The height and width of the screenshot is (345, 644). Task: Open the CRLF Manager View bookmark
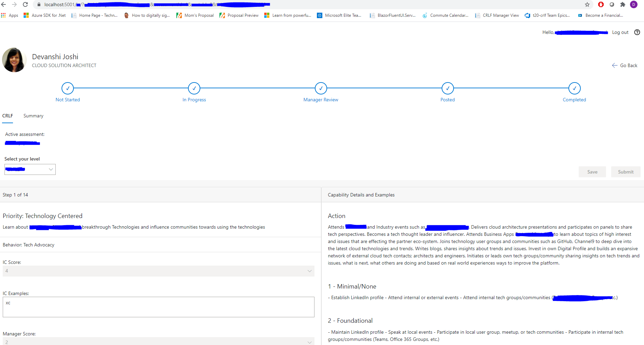[500, 15]
